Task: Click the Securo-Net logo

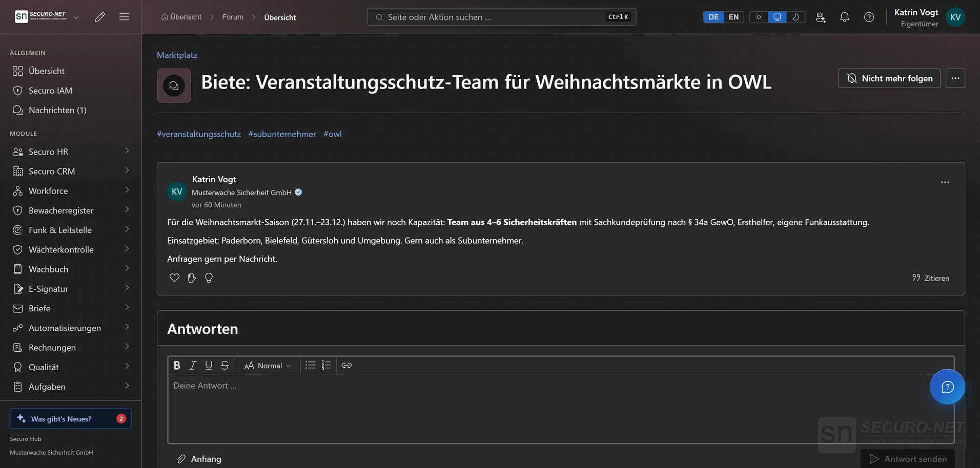Action: (x=40, y=16)
